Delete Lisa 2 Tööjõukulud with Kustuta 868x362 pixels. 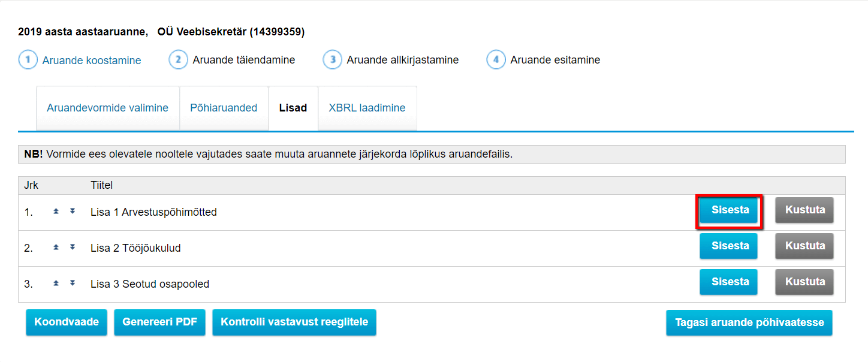click(x=804, y=246)
